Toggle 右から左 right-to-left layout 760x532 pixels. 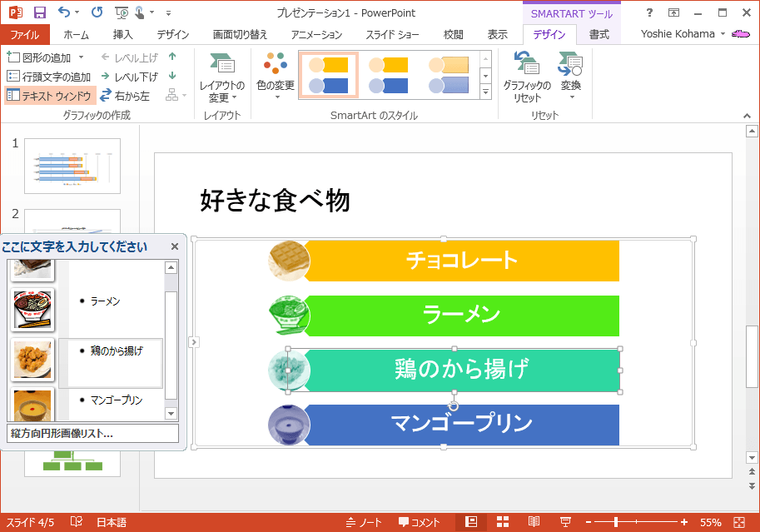125,96
